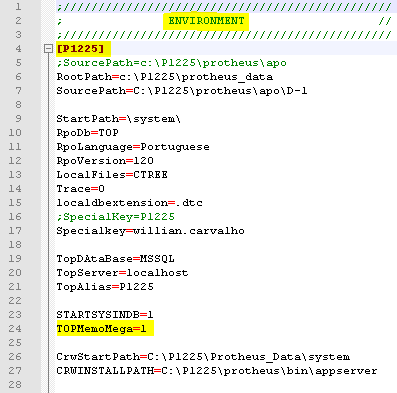Click the highlighted ENVIRONMENT comment text

coord(206,21)
